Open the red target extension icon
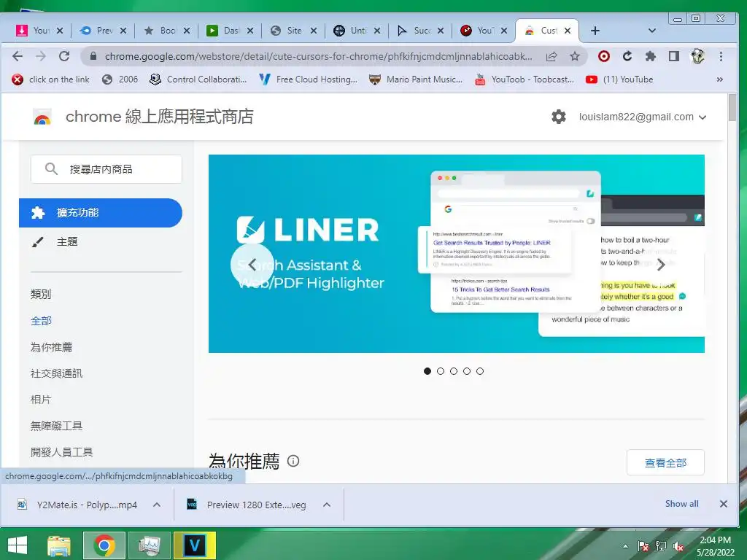Viewport: 747px width, 560px height. click(x=603, y=57)
